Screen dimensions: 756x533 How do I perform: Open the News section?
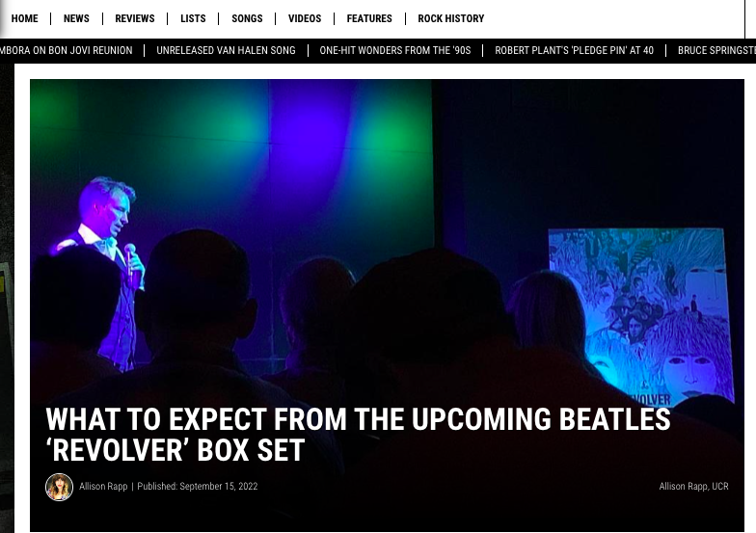point(76,18)
